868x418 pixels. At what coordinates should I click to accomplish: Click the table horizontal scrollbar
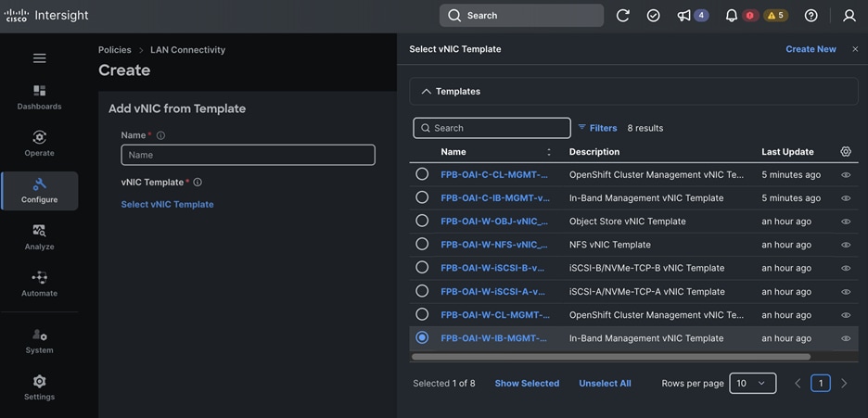[x=611, y=357]
